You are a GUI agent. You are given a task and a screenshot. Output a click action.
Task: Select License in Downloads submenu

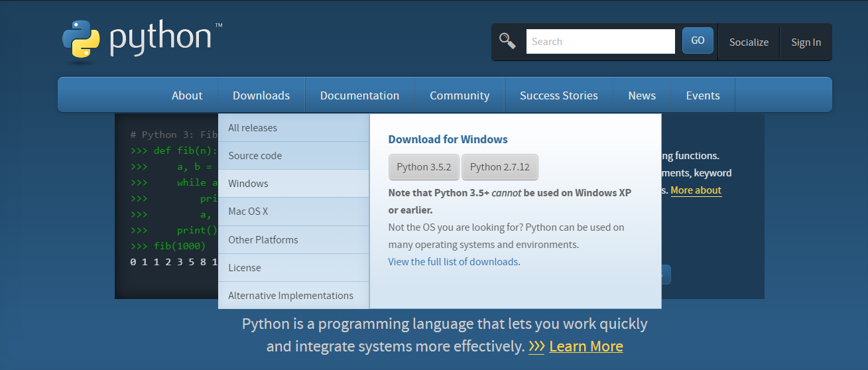click(294, 267)
